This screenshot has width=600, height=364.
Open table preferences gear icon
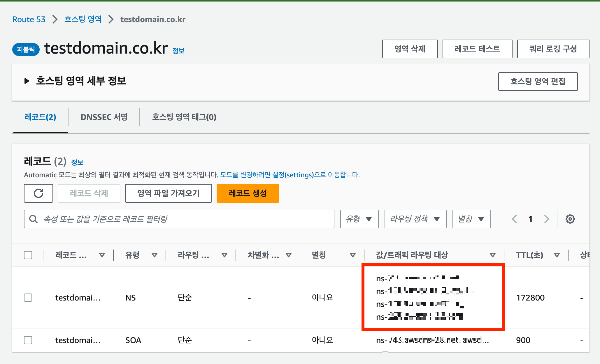tap(570, 219)
